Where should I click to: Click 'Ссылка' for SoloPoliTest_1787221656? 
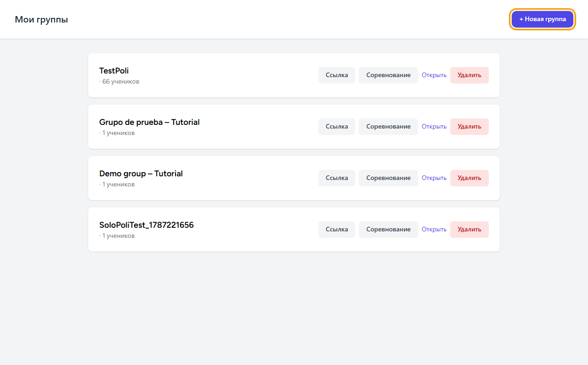pos(337,230)
